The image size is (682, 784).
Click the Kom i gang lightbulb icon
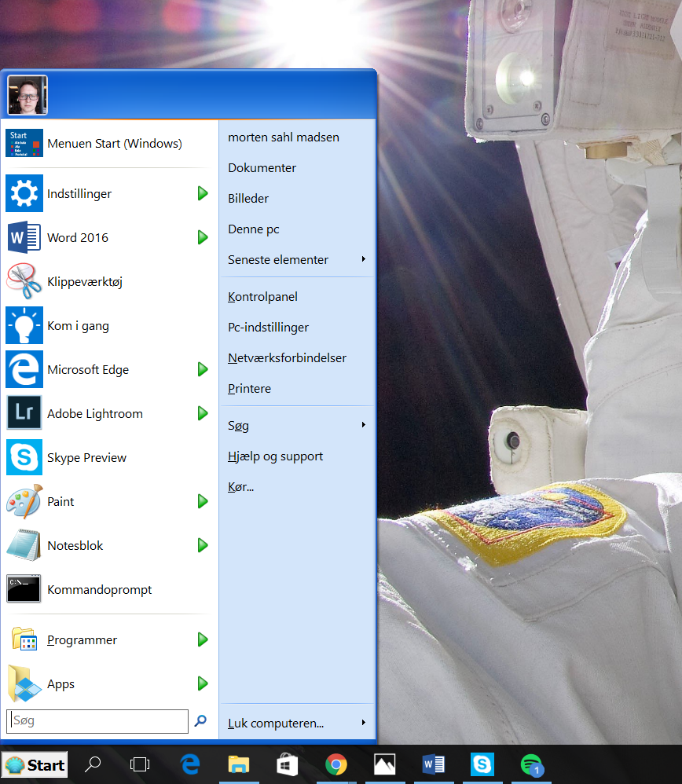tap(24, 325)
